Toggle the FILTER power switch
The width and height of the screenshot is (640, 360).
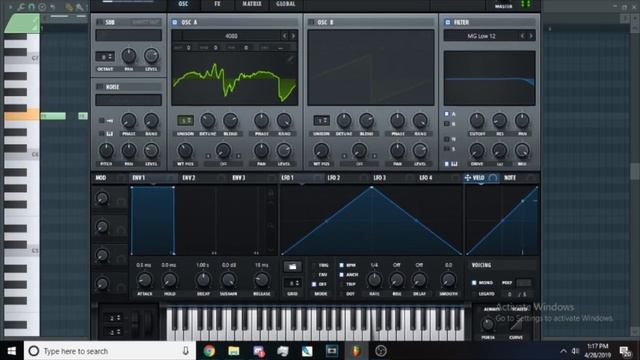[x=448, y=22]
